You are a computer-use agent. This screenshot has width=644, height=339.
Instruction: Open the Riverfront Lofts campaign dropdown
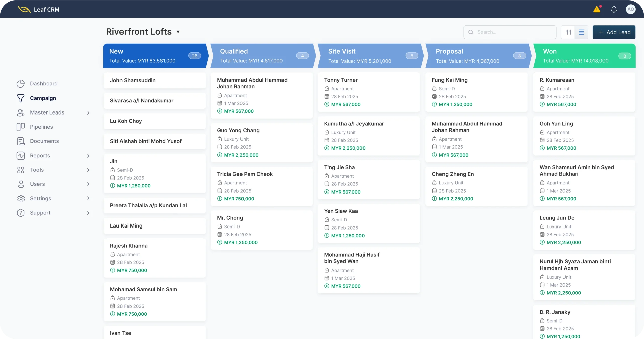(x=178, y=32)
